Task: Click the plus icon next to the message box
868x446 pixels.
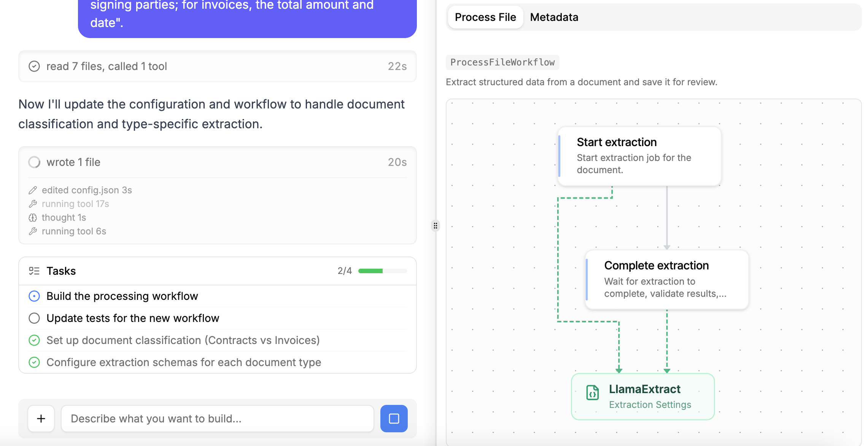Action: (x=40, y=418)
